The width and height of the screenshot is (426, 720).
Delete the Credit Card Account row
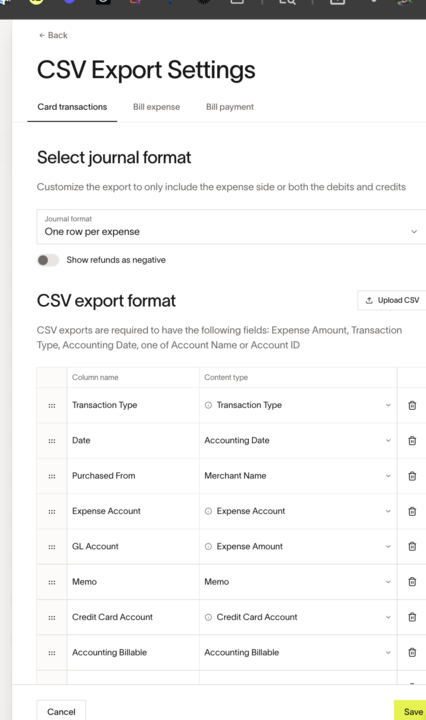point(412,617)
